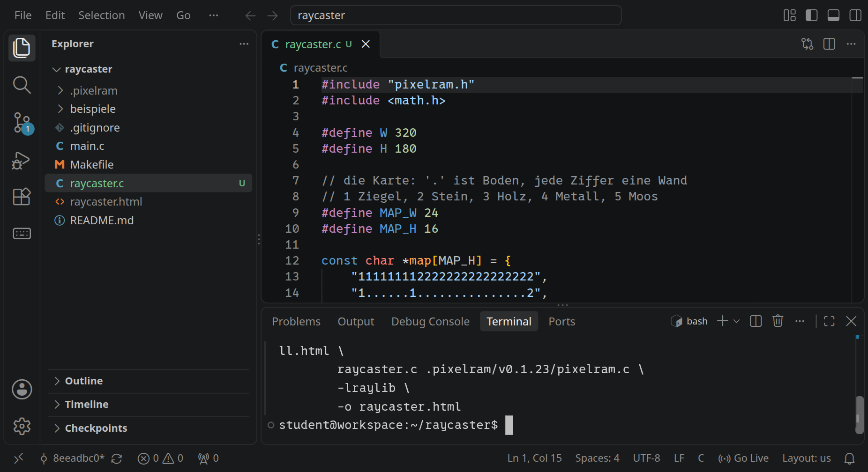Click the raycaster search field in the title bar
868x472 pixels.
(x=456, y=15)
